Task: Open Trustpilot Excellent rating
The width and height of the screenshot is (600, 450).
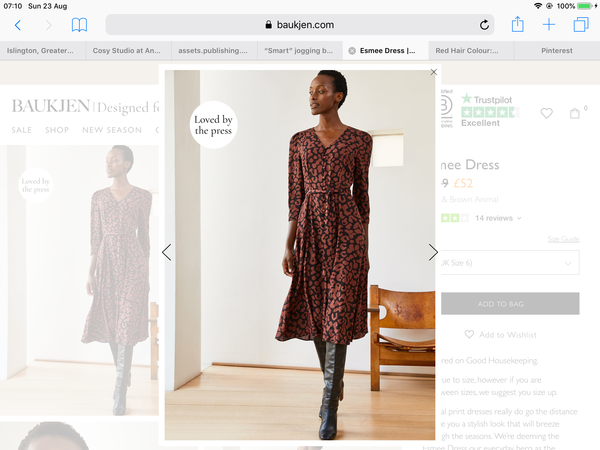Action: (489, 111)
